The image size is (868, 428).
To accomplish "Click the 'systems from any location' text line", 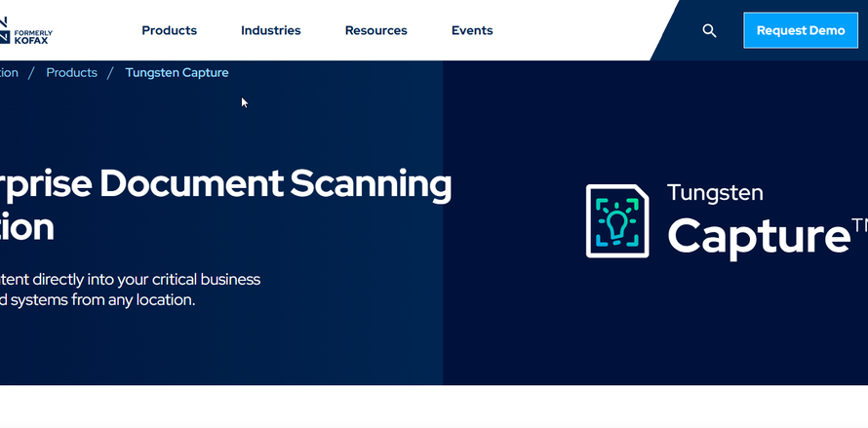I will coord(98,300).
